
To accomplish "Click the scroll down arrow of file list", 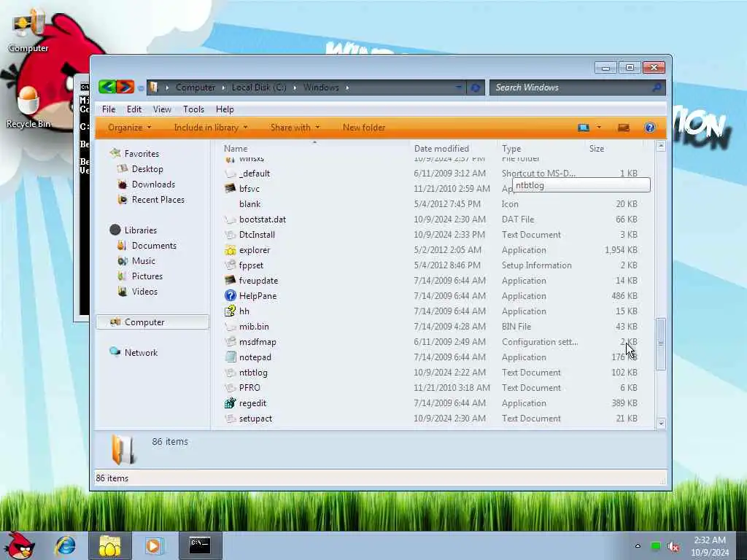I will [x=660, y=424].
